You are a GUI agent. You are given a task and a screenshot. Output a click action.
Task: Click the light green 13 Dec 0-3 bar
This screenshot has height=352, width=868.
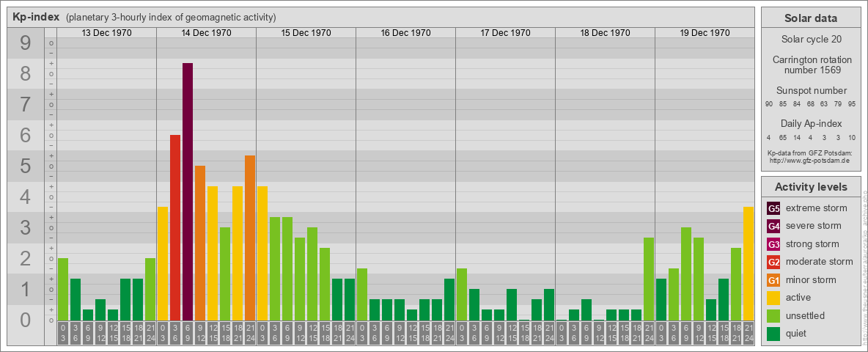[63, 290]
